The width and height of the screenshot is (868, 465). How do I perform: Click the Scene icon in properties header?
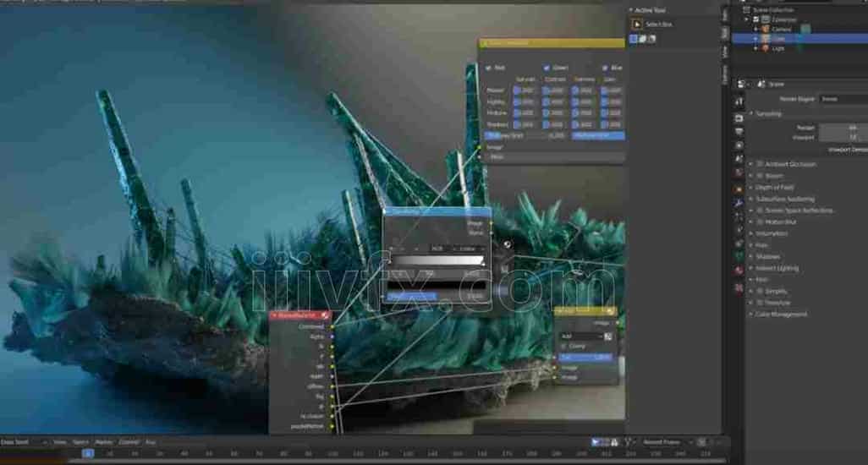(x=761, y=84)
